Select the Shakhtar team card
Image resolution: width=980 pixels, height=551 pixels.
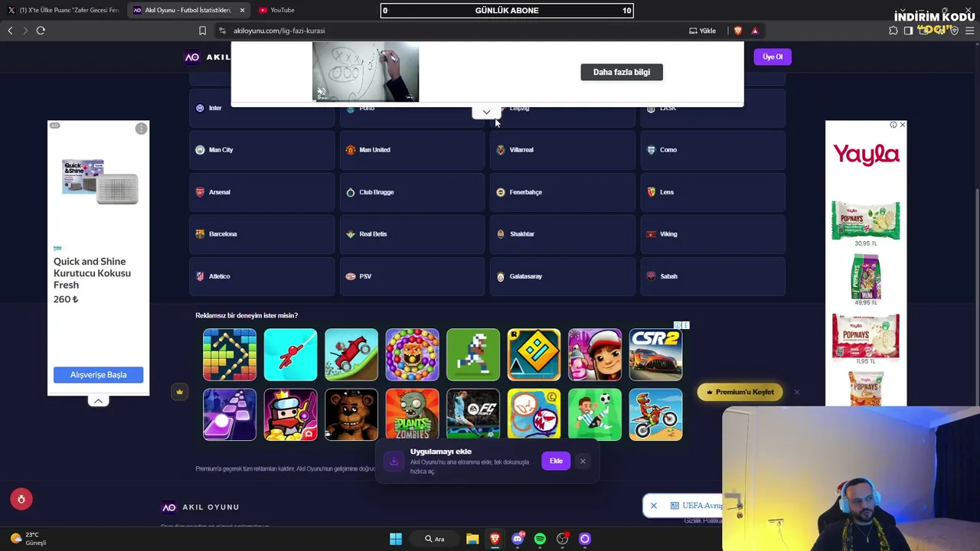pyautogui.click(x=563, y=234)
